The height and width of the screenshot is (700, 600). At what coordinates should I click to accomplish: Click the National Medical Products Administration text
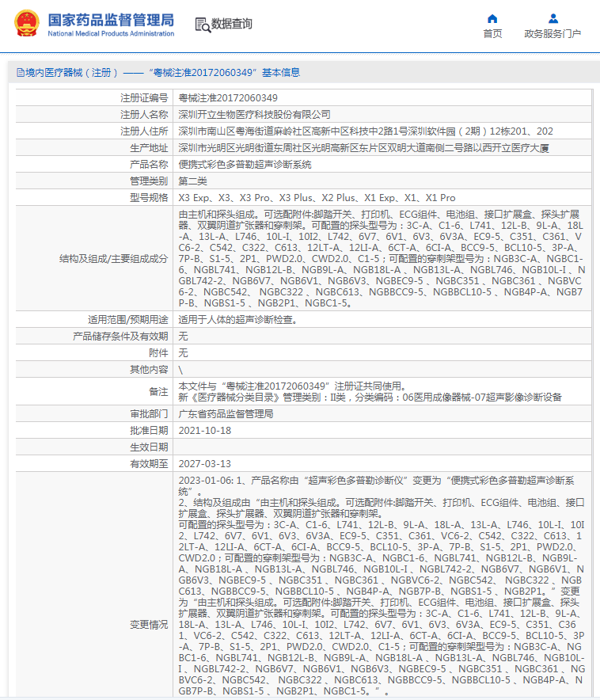coord(111,33)
